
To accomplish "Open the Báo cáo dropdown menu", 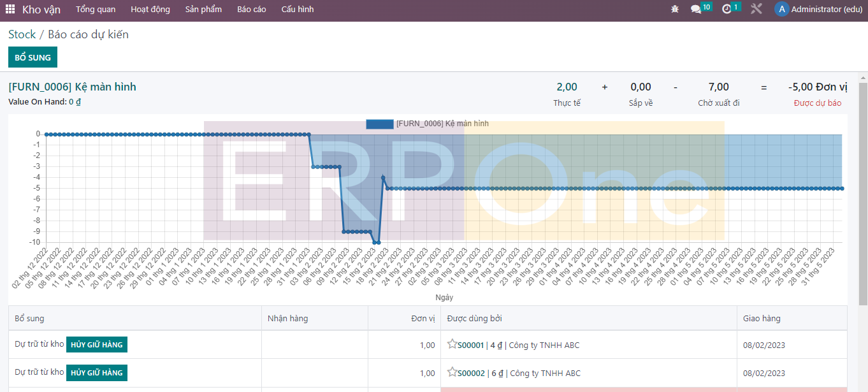I will 251,10.
